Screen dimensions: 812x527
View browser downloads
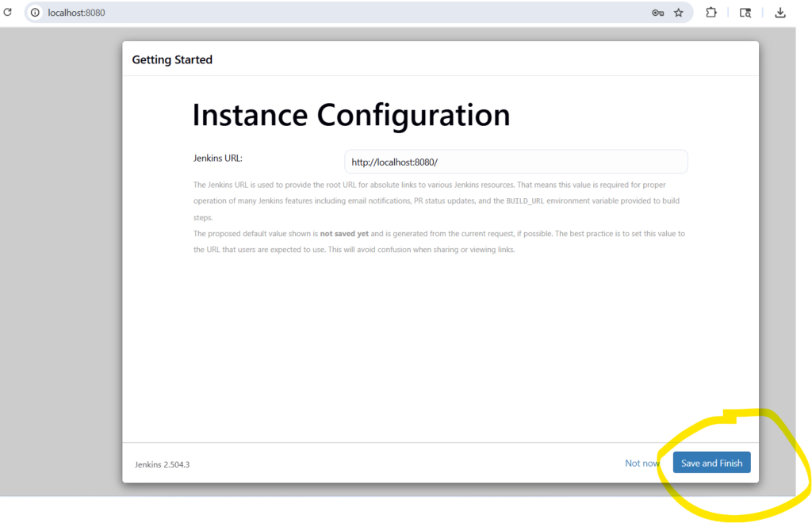pyautogui.click(x=779, y=12)
